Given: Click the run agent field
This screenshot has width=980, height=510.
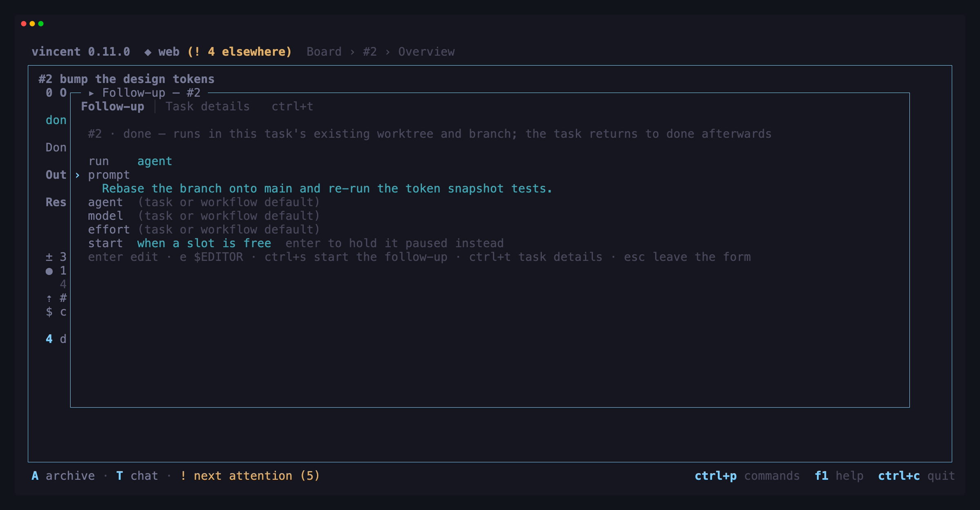Looking at the screenshot, I should (130, 161).
